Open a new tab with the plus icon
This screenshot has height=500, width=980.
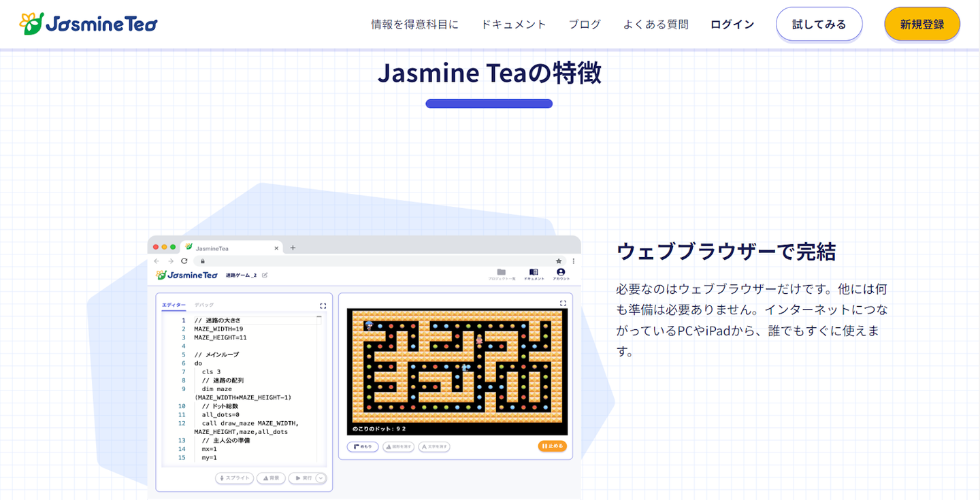[x=293, y=248]
